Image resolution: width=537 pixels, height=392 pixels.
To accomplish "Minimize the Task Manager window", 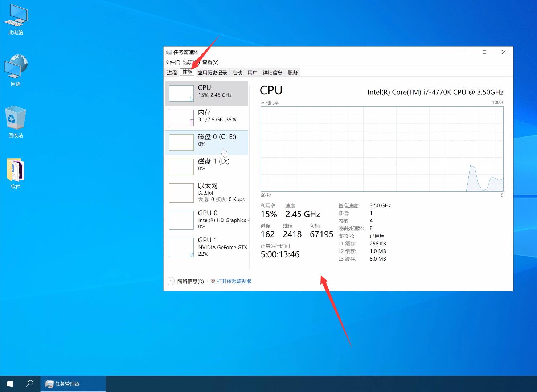I will tap(466, 52).
